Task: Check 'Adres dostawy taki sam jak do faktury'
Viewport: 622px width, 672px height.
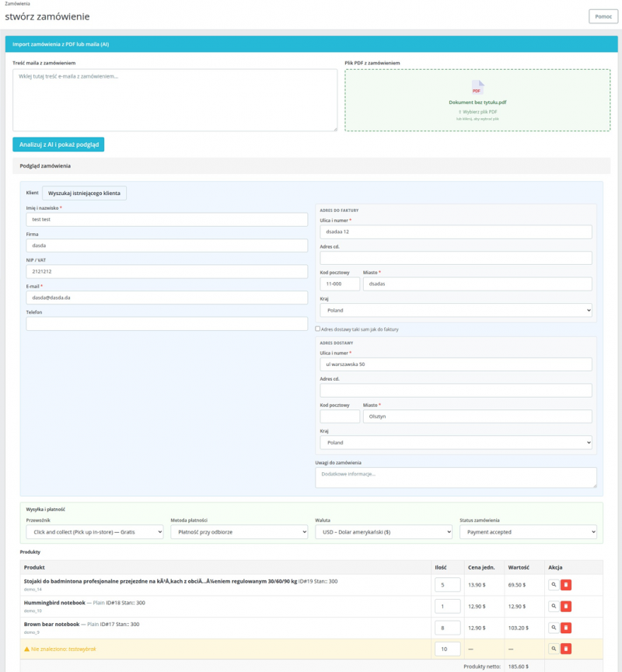Action: tap(318, 329)
